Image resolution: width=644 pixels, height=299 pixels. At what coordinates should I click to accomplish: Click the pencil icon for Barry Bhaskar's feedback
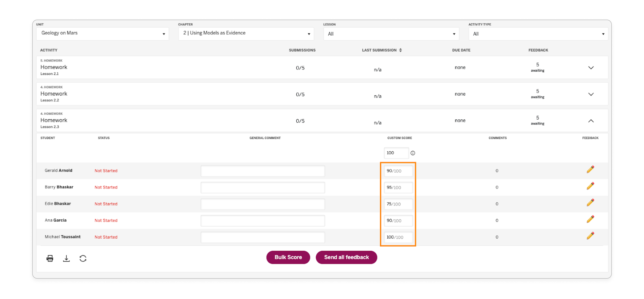[590, 186]
